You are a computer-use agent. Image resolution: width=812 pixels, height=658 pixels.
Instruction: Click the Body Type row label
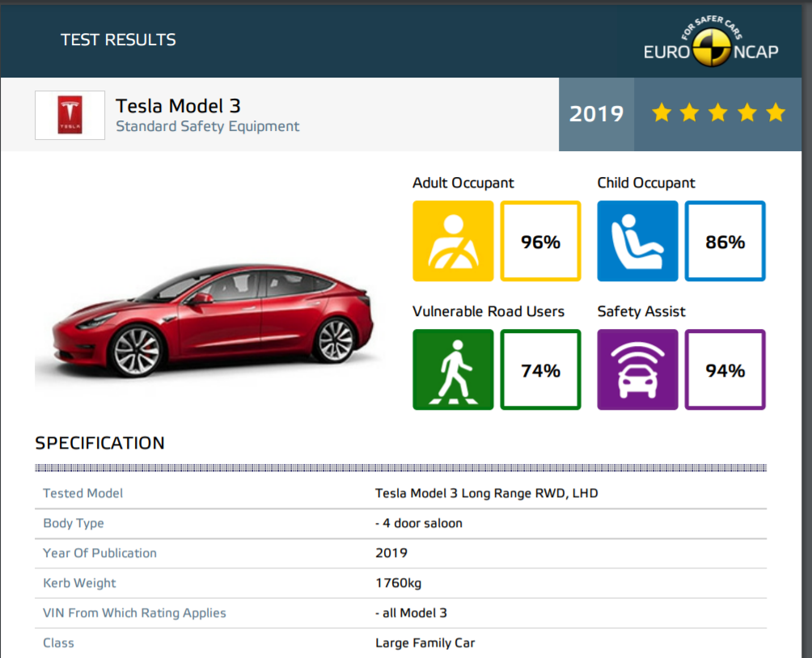pos(74,523)
